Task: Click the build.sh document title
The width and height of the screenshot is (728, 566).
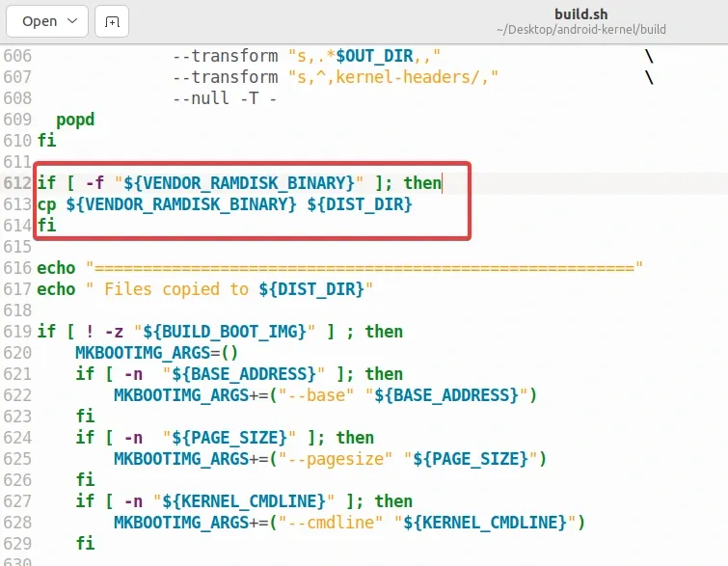Action: 580,13
